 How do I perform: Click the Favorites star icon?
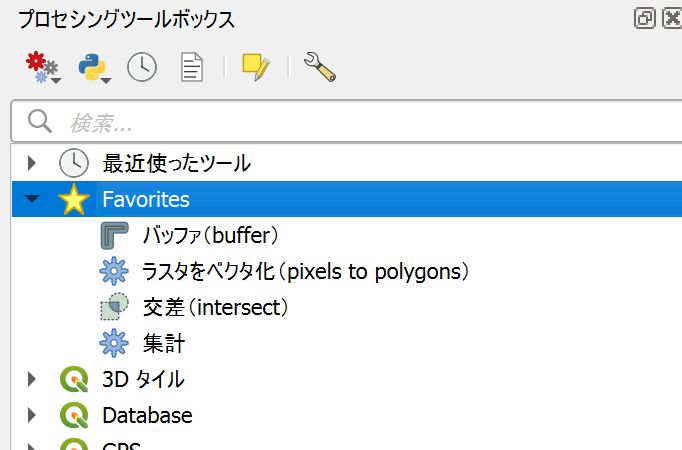74,200
